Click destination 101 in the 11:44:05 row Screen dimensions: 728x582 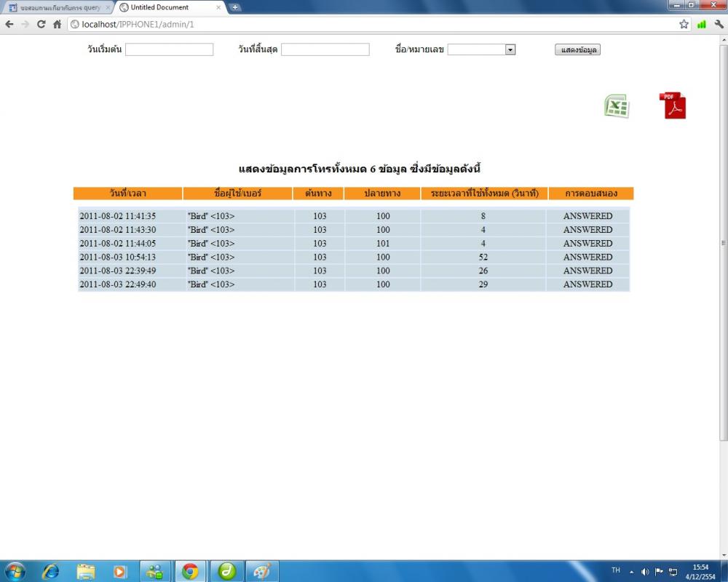(x=383, y=243)
